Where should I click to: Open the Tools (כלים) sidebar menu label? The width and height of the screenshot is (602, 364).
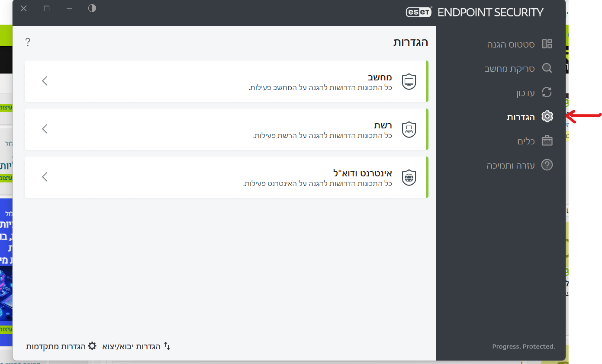[526, 141]
